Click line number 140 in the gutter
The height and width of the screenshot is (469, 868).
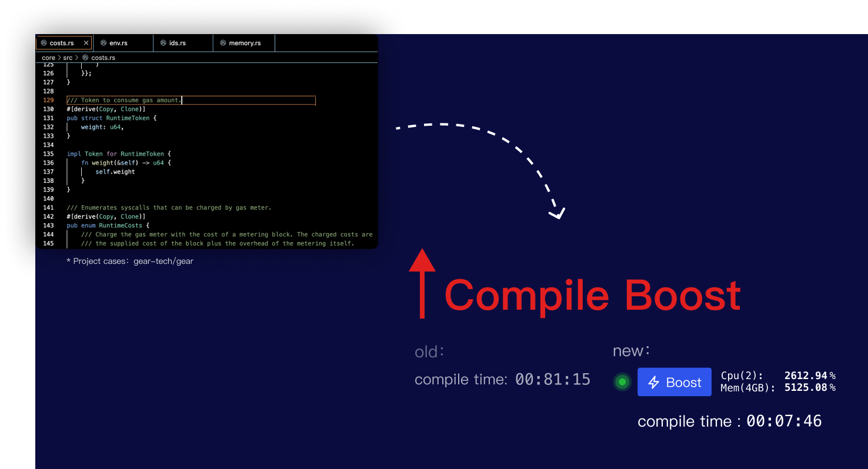pyautogui.click(x=48, y=199)
